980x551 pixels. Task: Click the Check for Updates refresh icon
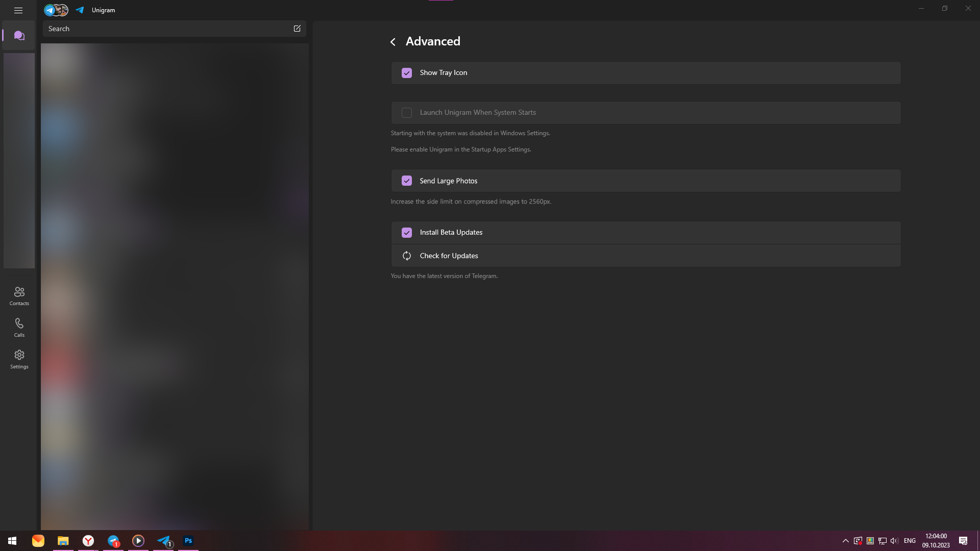407,256
